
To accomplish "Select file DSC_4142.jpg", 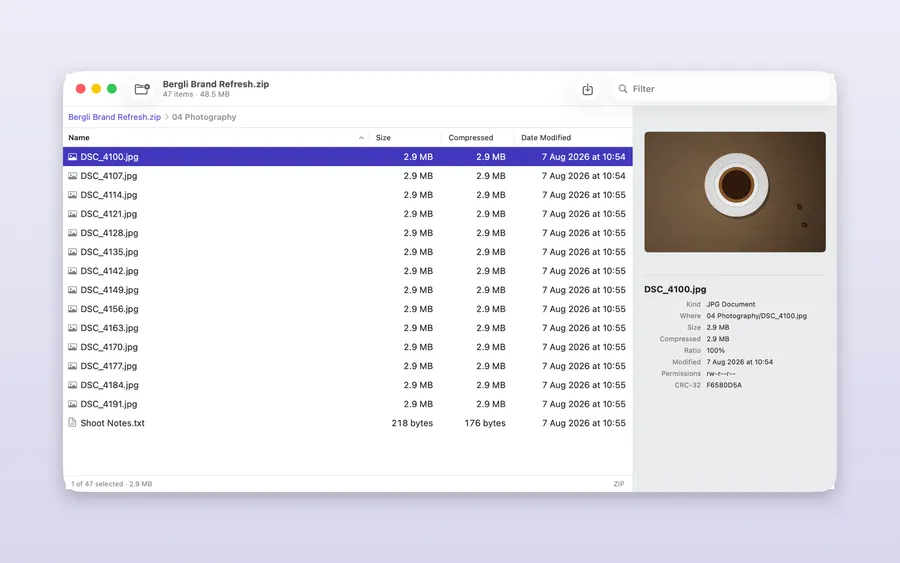I will click(x=348, y=270).
